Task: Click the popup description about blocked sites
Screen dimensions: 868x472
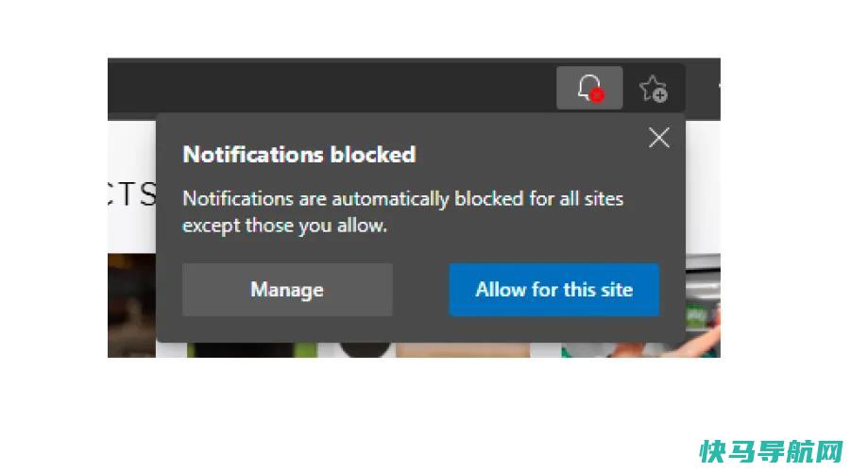Action: [x=403, y=212]
